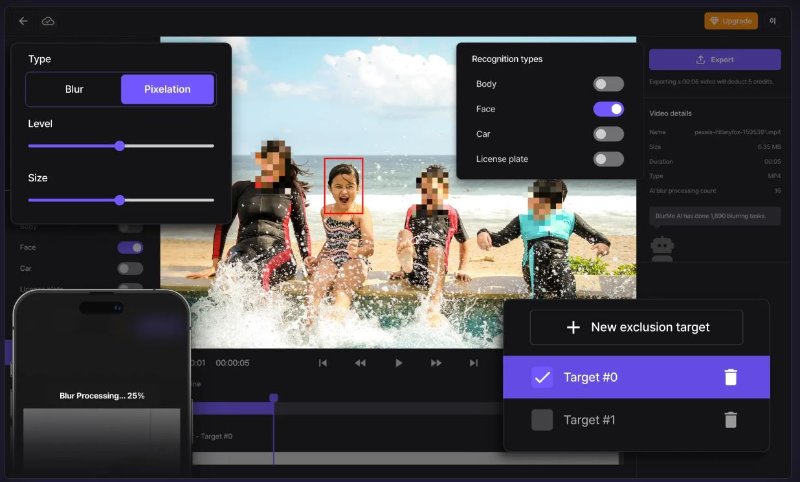This screenshot has width=800, height=482.
Task: Select the Pixelation type option
Action: (x=167, y=89)
